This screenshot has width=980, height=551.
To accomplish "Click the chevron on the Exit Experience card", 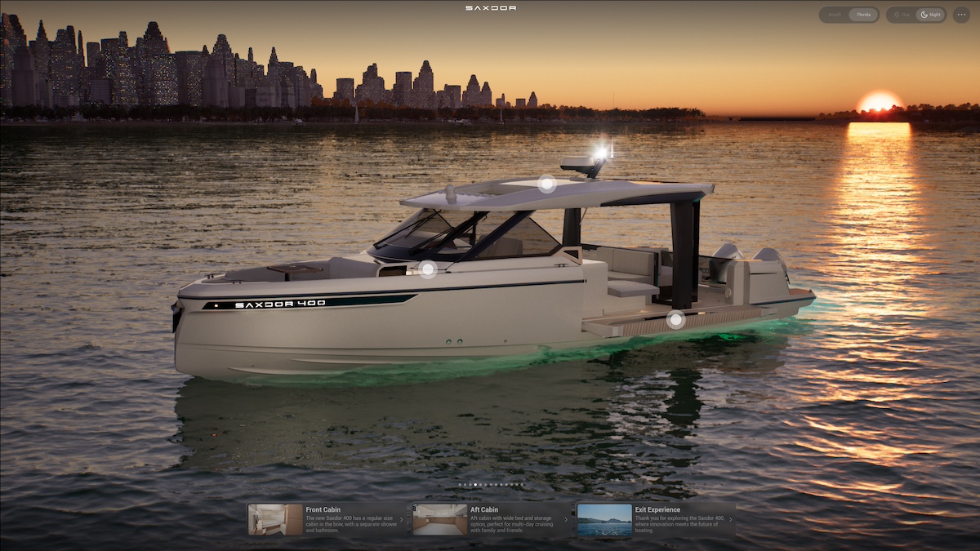I will pyautogui.click(x=730, y=519).
